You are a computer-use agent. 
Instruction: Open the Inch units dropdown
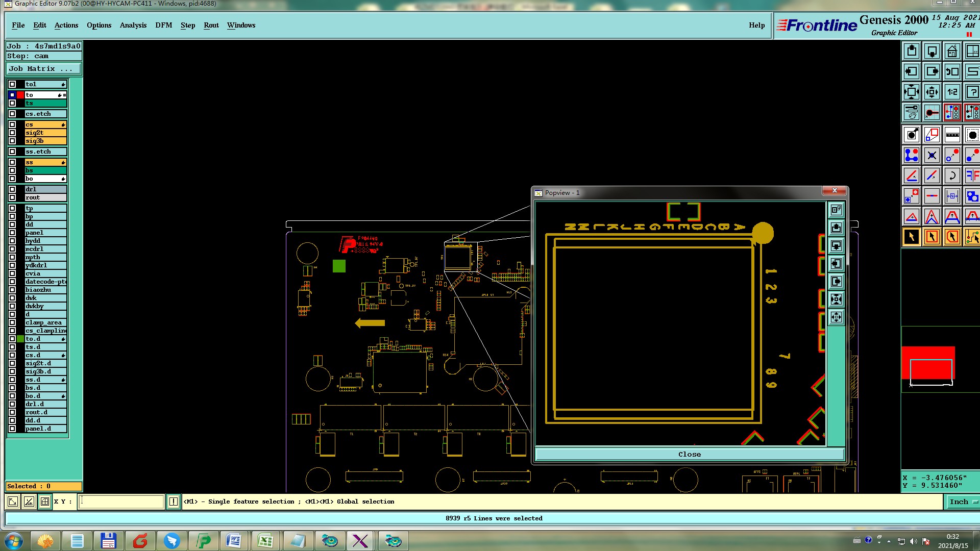963,502
